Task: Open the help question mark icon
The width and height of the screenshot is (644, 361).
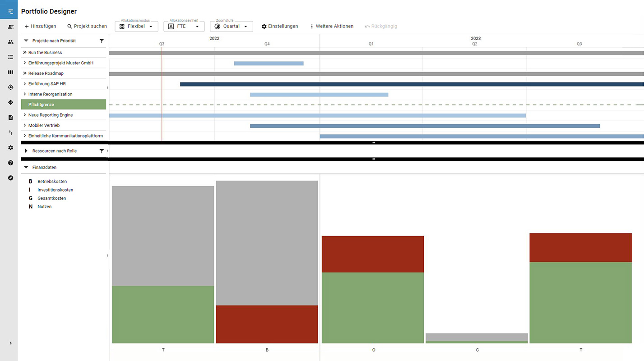Action: pos(10,163)
